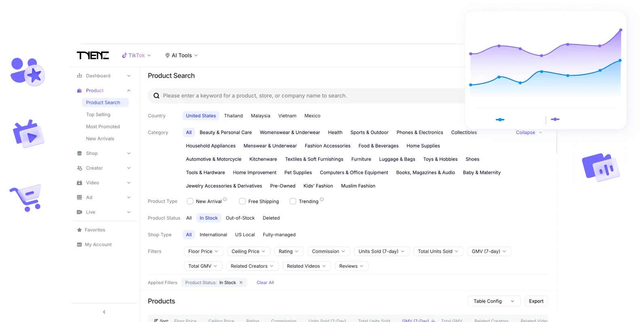Click the blue series legend marker
The width and height of the screenshot is (644, 322).
500,120
